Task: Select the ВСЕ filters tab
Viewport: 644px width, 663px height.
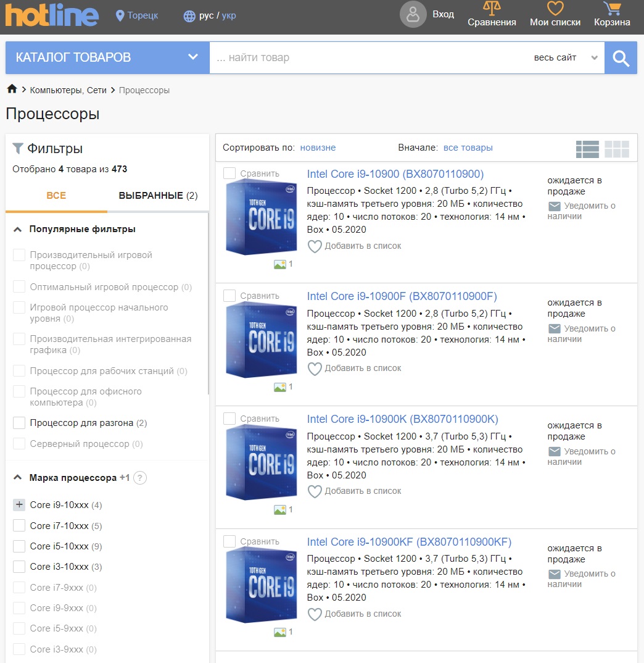Action: click(x=56, y=195)
